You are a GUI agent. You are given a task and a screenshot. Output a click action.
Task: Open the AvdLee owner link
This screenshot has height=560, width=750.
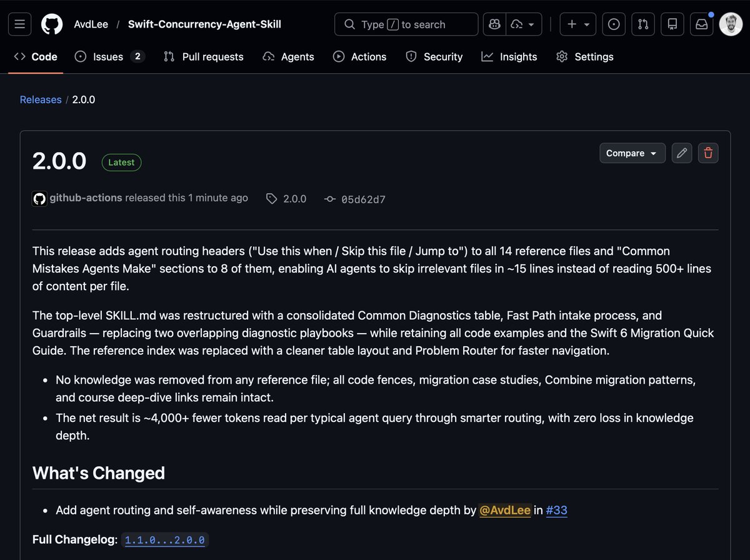[x=91, y=24]
